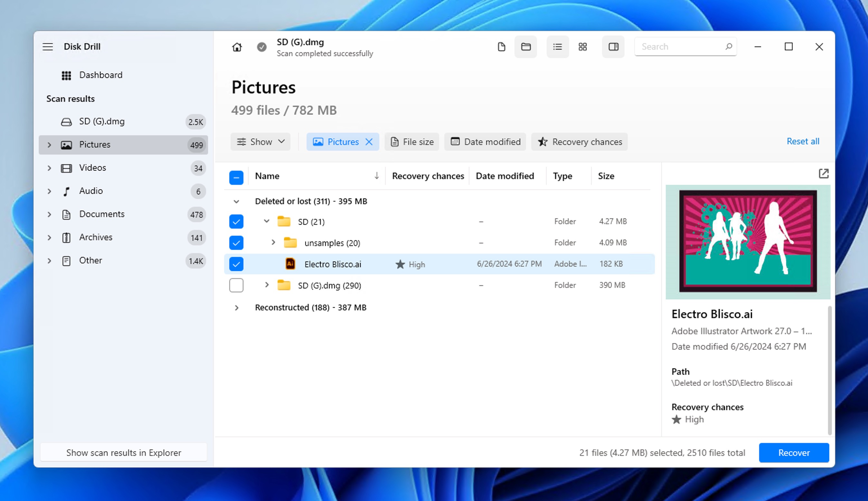Click the unsamples folder icon
Viewport: 868px width, 501px height.
click(290, 242)
